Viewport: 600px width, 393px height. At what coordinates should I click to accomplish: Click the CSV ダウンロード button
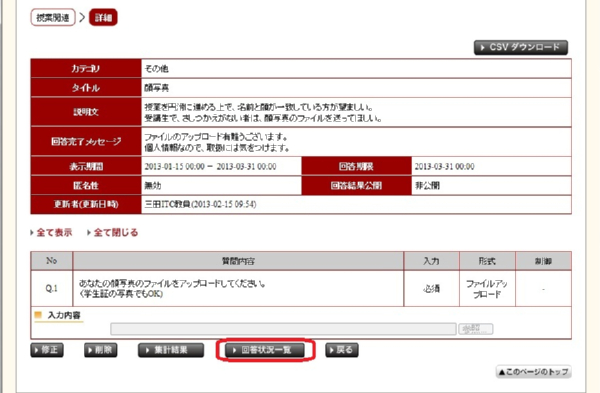coord(521,47)
